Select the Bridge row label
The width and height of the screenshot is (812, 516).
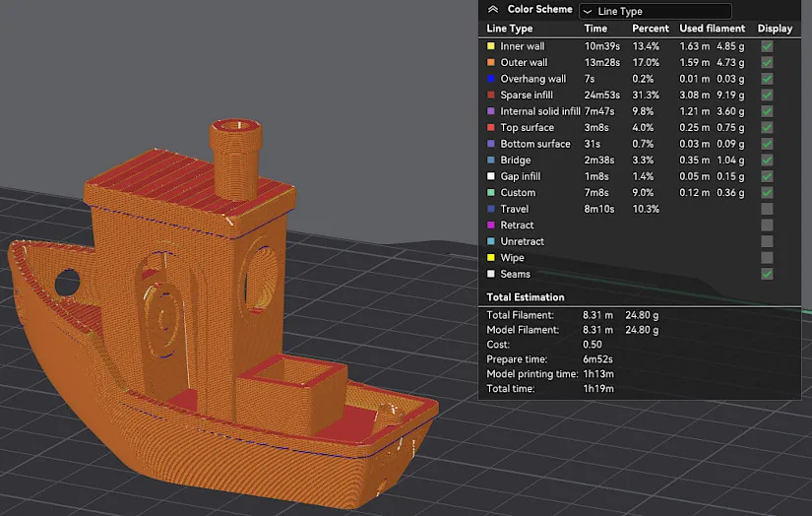[x=516, y=161]
